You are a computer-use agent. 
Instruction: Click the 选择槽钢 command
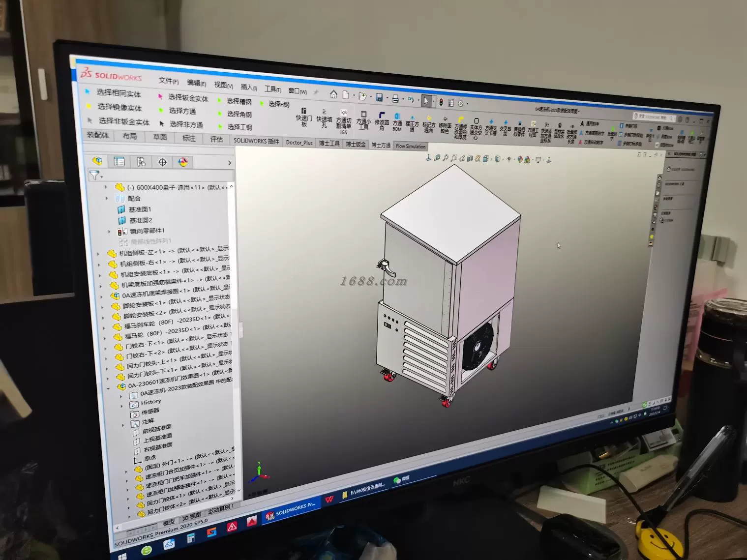tap(239, 101)
